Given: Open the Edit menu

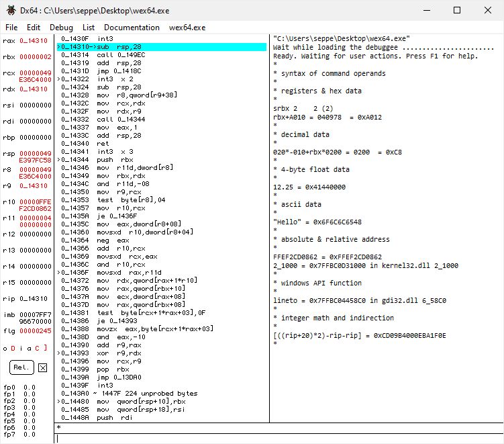Looking at the screenshot, I should (x=34, y=28).
